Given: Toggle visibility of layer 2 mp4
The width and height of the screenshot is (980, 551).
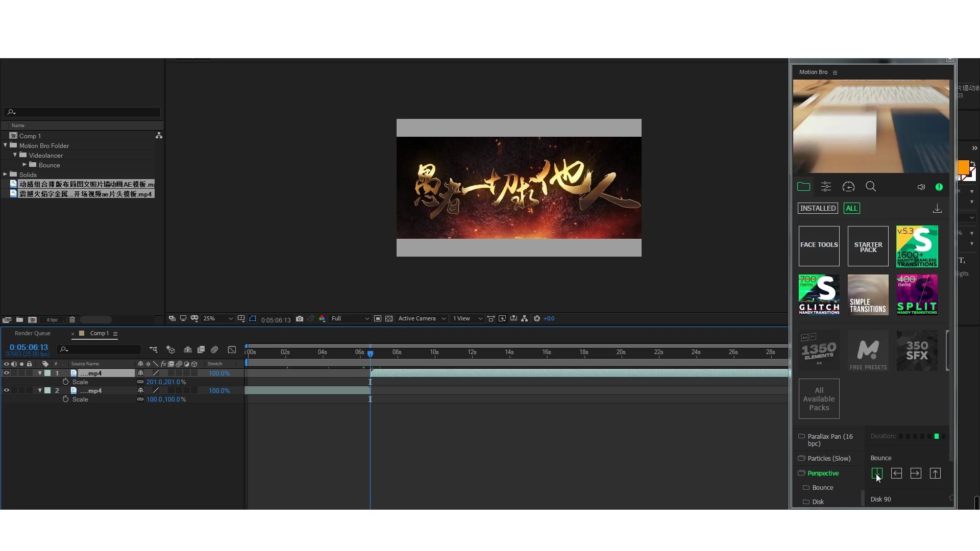Looking at the screenshot, I should (7, 390).
